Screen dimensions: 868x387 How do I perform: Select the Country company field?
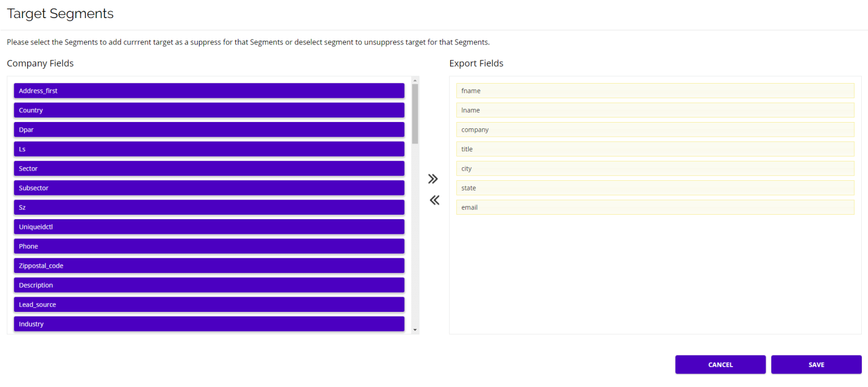(209, 110)
